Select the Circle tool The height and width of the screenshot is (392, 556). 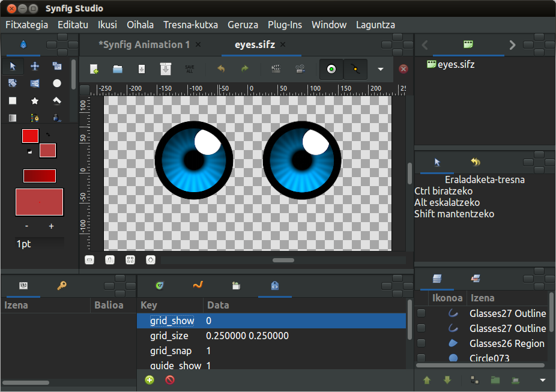pos(56,83)
